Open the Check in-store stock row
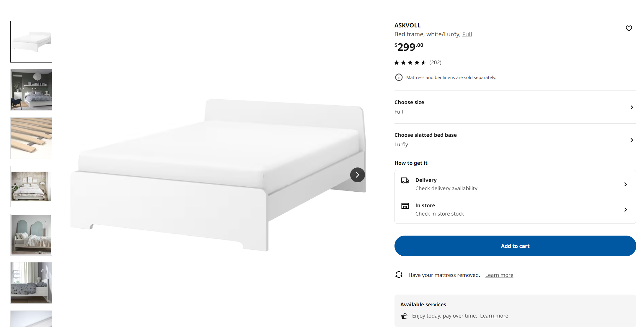This screenshot has width=644, height=332. pyautogui.click(x=515, y=210)
